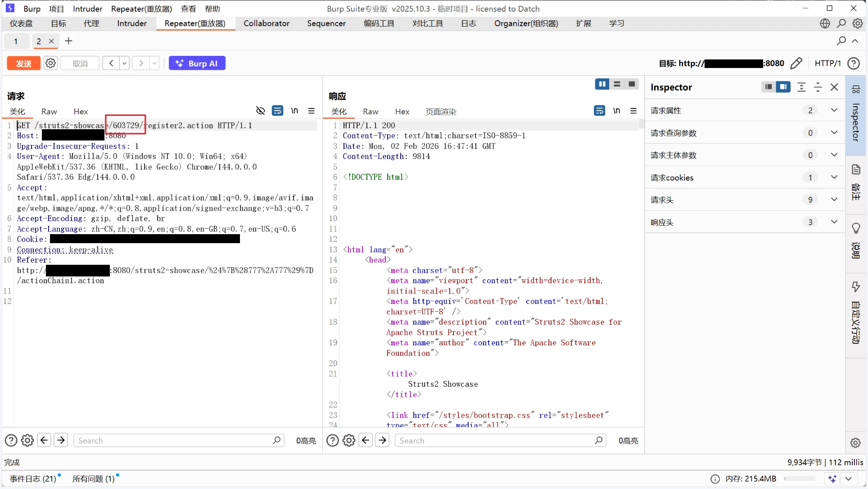Open Burp settings gear in top bar
Viewport: 868px width, 489px height.
pyautogui.click(x=858, y=23)
